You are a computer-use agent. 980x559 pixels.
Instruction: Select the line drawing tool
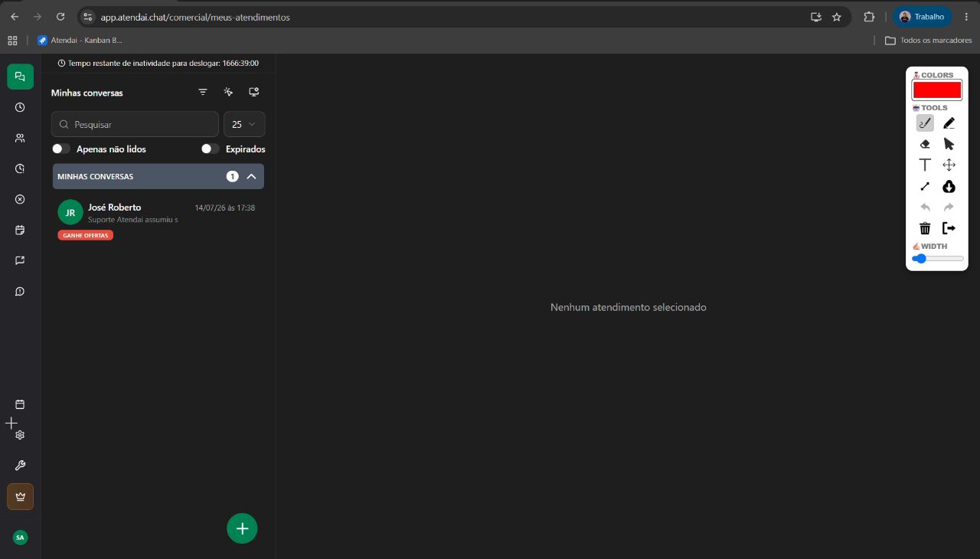click(x=925, y=186)
